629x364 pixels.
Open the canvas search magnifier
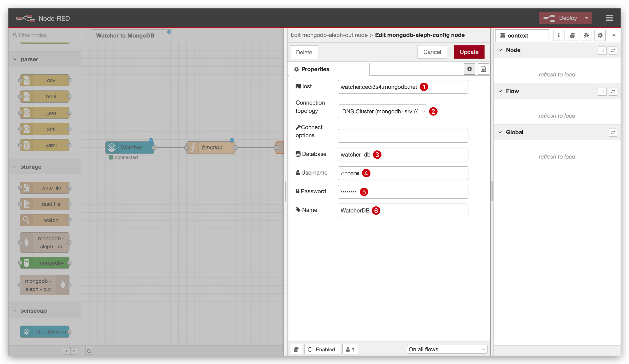point(89,351)
